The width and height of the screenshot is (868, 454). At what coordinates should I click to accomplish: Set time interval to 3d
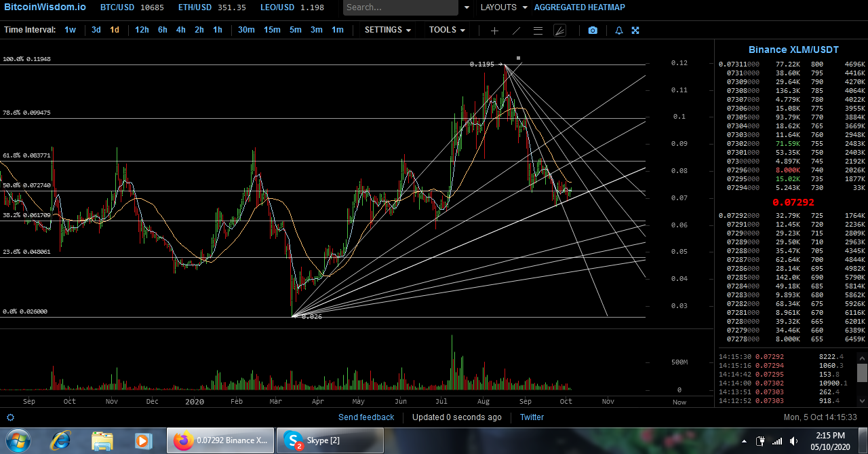click(x=96, y=30)
